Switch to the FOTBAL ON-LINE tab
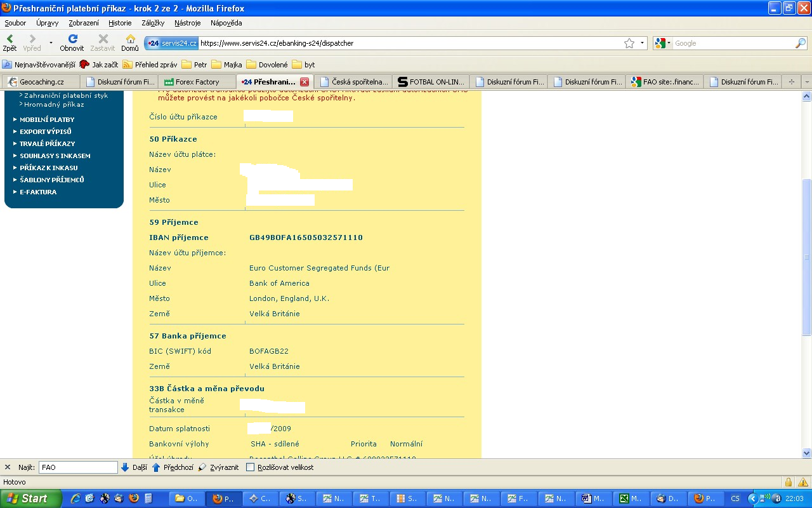Screen dimensions: 812x508 (x=431, y=82)
